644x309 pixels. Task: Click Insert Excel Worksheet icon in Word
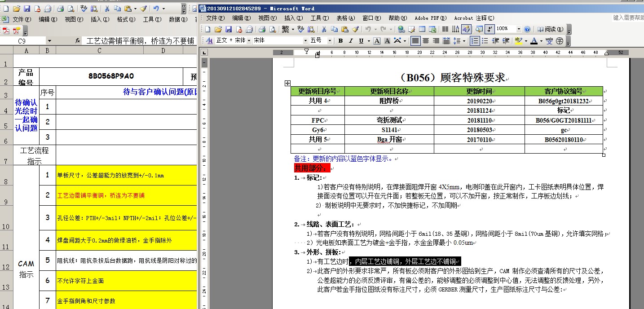click(432, 29)
